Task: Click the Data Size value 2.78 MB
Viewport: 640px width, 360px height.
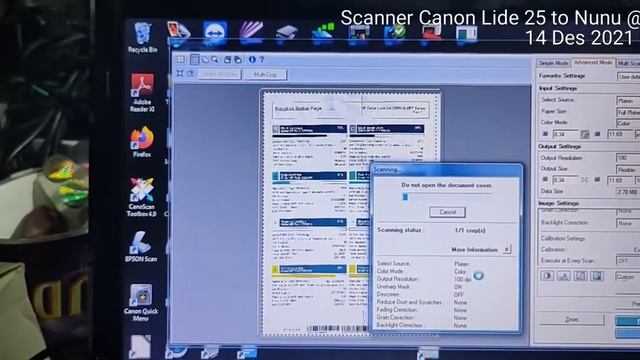Action: point(628,191)
